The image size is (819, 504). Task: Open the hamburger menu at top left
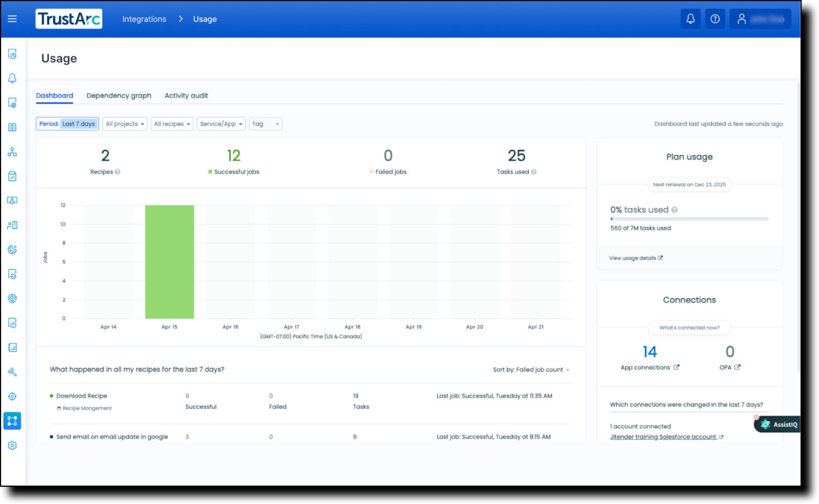[12, 18]
